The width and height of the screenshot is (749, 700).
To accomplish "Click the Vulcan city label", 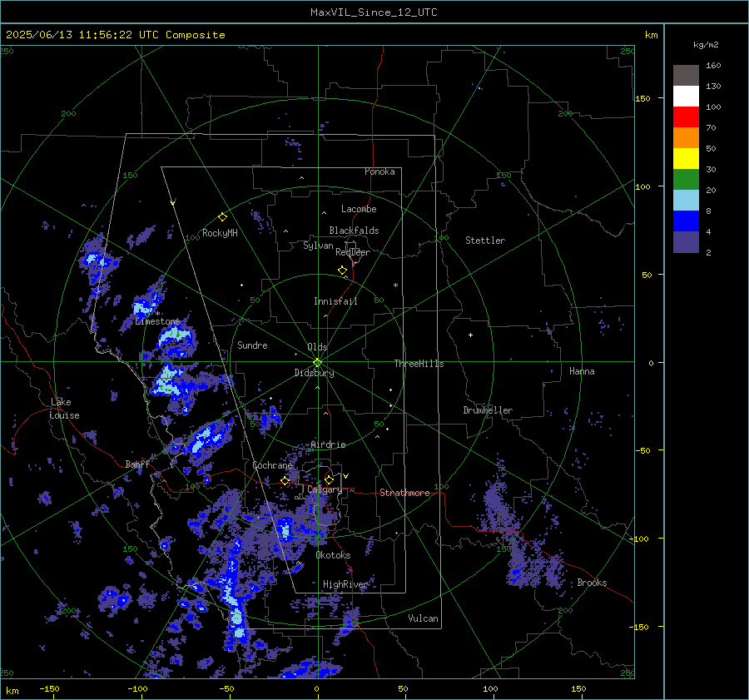I will click(424, 618).
